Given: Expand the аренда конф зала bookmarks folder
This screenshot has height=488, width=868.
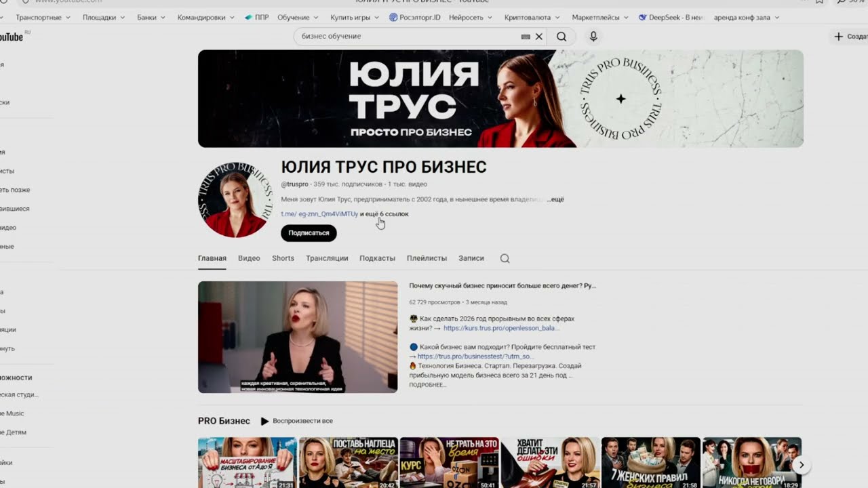Looking at the screenshot, I should pos(745,18).
